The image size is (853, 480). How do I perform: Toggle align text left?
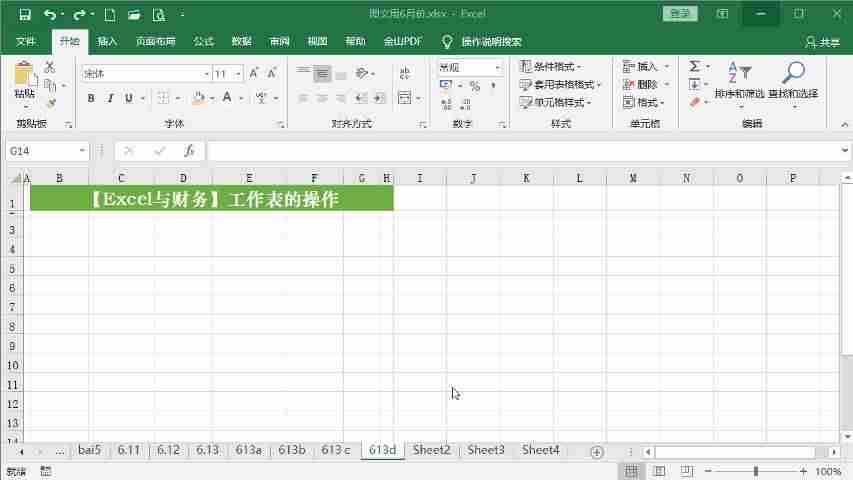coord(304,98)
